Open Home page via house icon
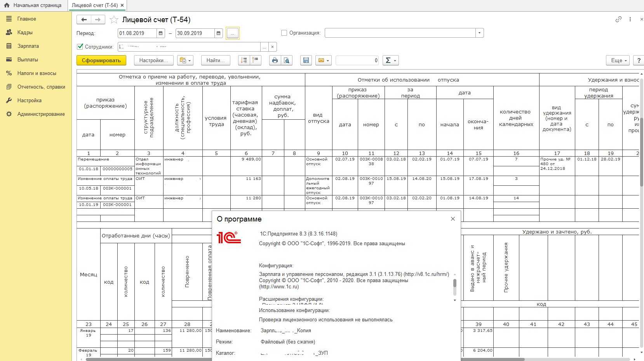 [7, 5]
